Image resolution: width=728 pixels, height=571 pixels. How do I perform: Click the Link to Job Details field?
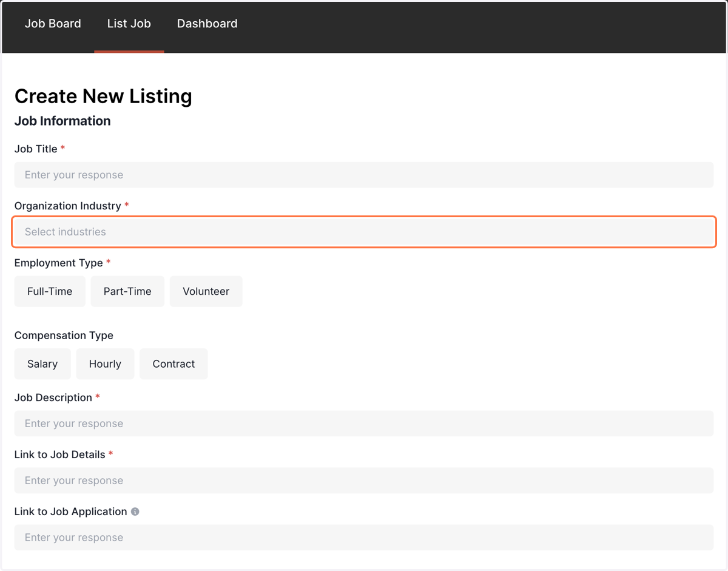364,481
